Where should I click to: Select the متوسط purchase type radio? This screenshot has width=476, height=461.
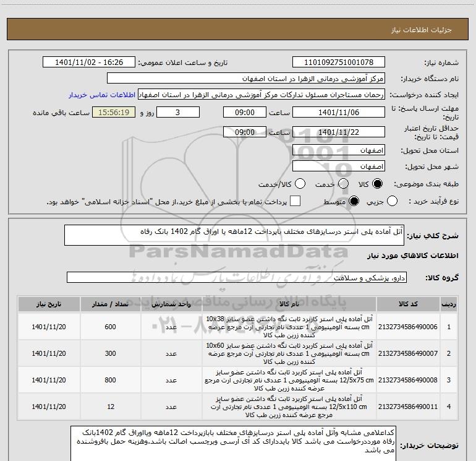tap(354, 201)
